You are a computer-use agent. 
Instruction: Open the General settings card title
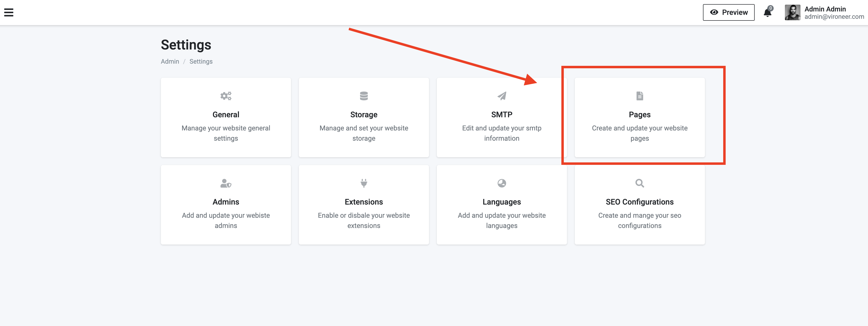[x=226, y=115]
